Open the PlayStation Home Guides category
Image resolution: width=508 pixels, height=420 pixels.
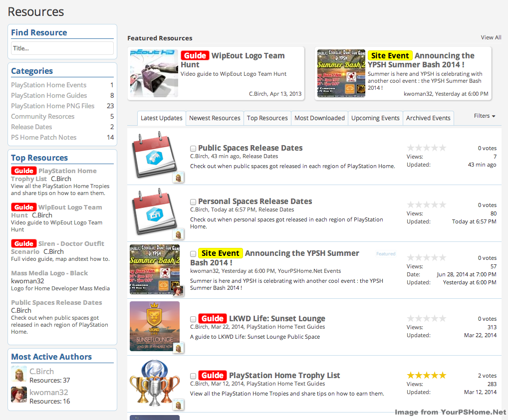[x=49, y=96]
